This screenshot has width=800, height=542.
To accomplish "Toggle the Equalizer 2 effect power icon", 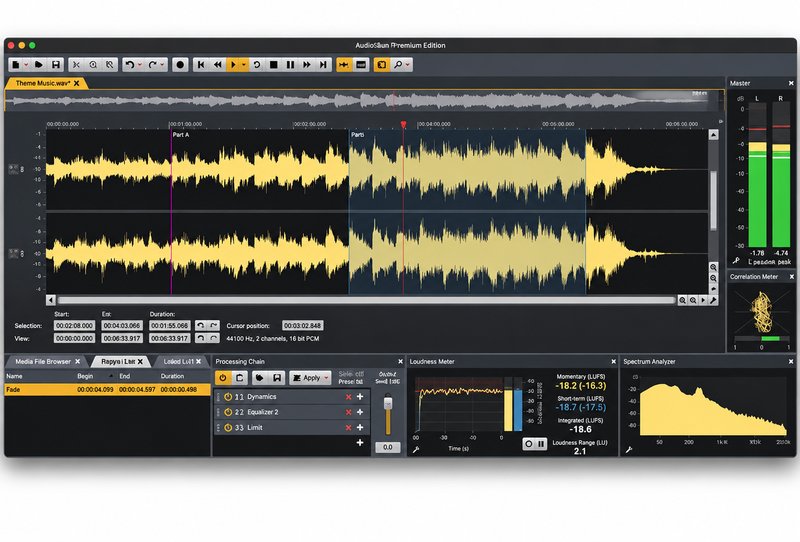I will pyautogui.click(x=228, y=412).
